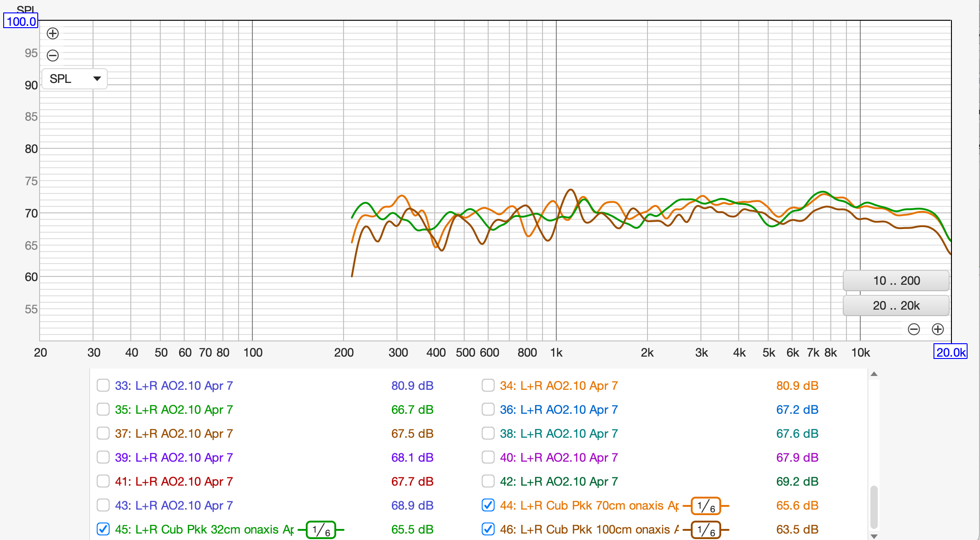This screenshot has width=980, height=540.
Task: Click the 1/6 smoothing badge for measurement 45
Action: (321, 530)
